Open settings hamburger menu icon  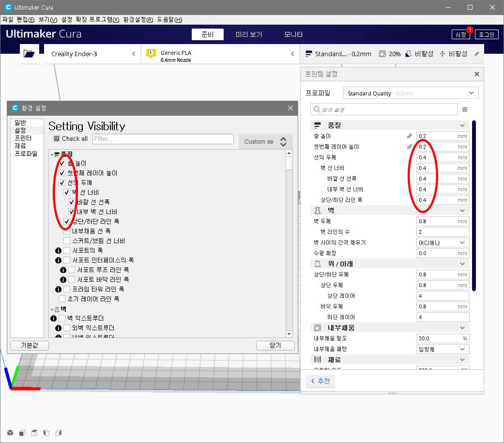click(x=464, y=109)
